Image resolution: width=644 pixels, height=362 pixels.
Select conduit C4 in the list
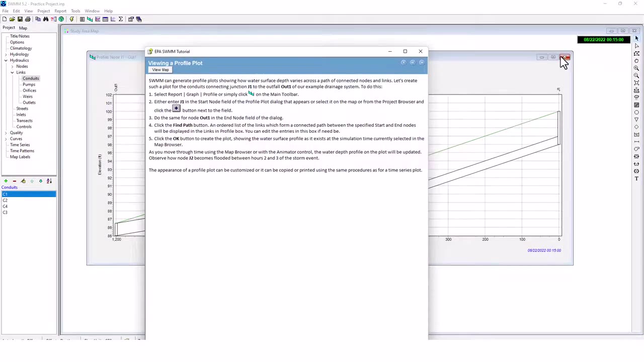point(28,206)
